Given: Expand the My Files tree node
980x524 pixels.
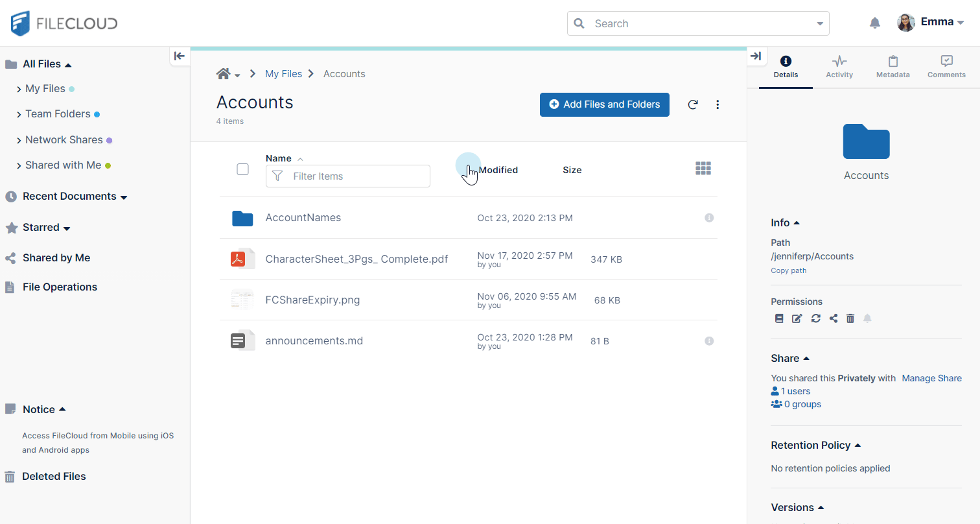Looking at the screenshot, I should pyautogui.click(x=19, y=89).
